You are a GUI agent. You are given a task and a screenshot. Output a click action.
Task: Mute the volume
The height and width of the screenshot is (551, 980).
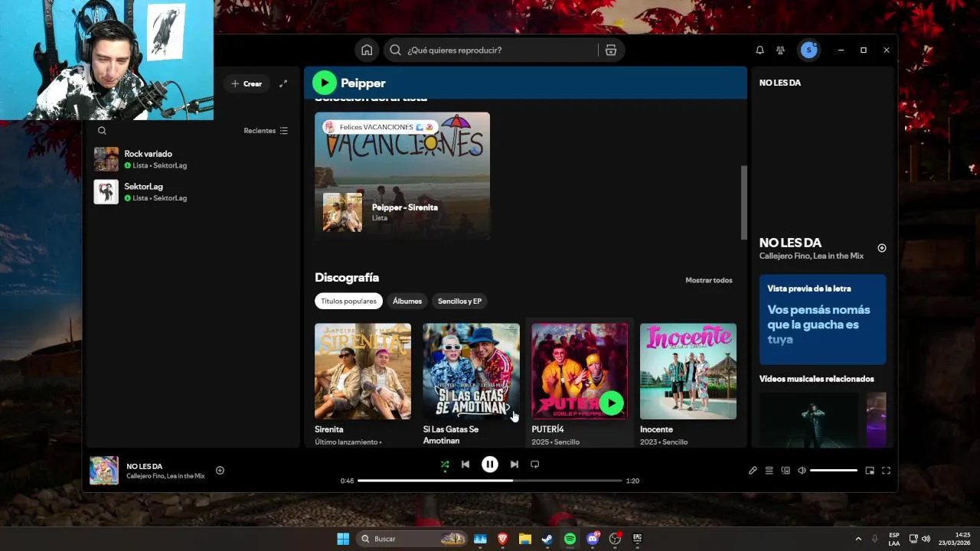(x=802, y=471)
